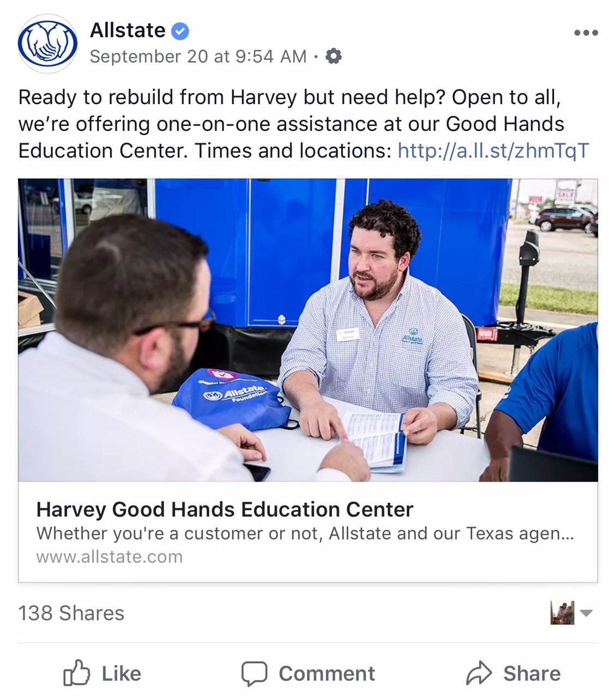Expand the post-as dropdown arrow
Viewport: 616px width, 698px height.
coord(586,613)
